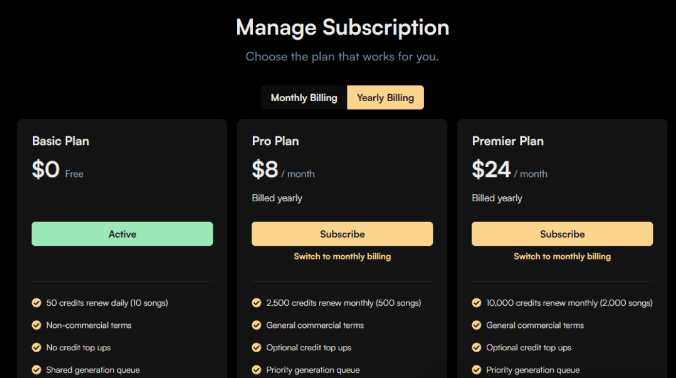678x378 pixels.
Task: Click checkmark beside Premier Priority generation queue
Action: point(477,370)
